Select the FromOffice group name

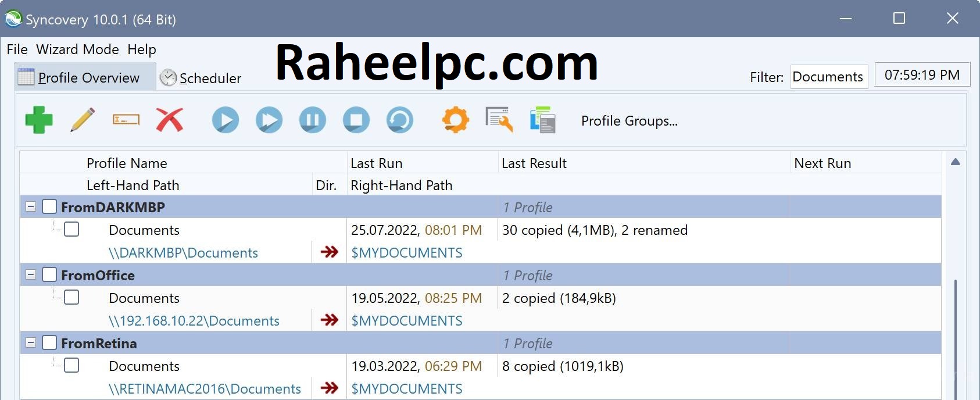pyautogui.click(x=98, y=276)
